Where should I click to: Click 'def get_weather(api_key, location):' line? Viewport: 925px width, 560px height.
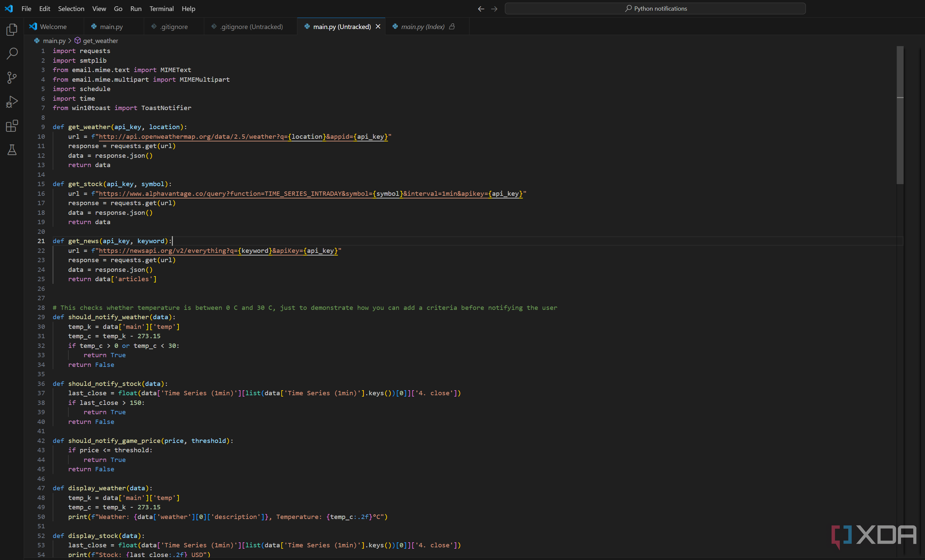pyautogui.click(x=120, y=127)
